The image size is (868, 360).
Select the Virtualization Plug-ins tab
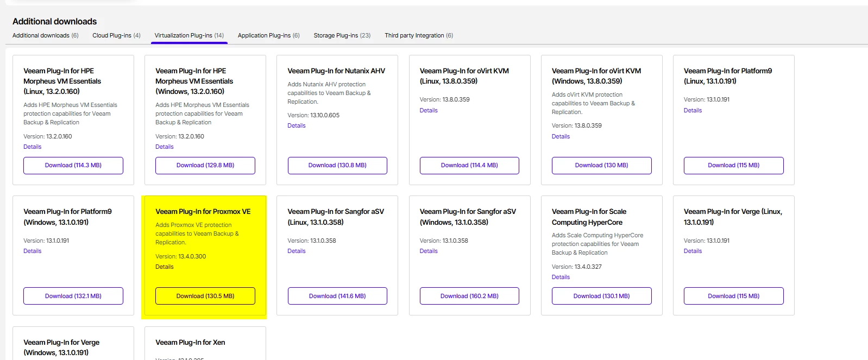(189, 35)
